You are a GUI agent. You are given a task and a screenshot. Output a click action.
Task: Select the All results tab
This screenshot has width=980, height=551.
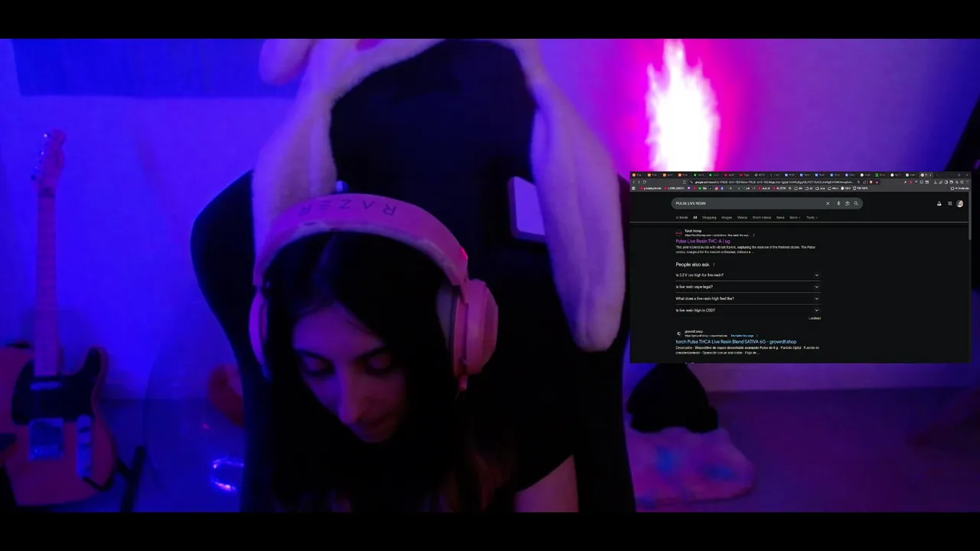695,217
